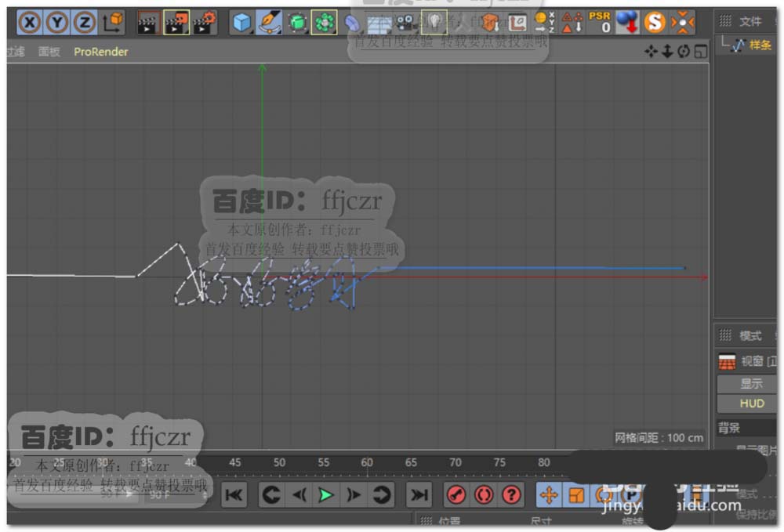Toggle scale keyframe recording

pyautogui.click(x=576, y=495)
